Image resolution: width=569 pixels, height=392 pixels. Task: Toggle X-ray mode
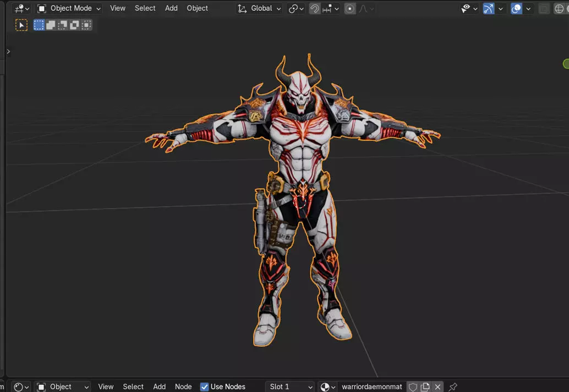point(543,9)
